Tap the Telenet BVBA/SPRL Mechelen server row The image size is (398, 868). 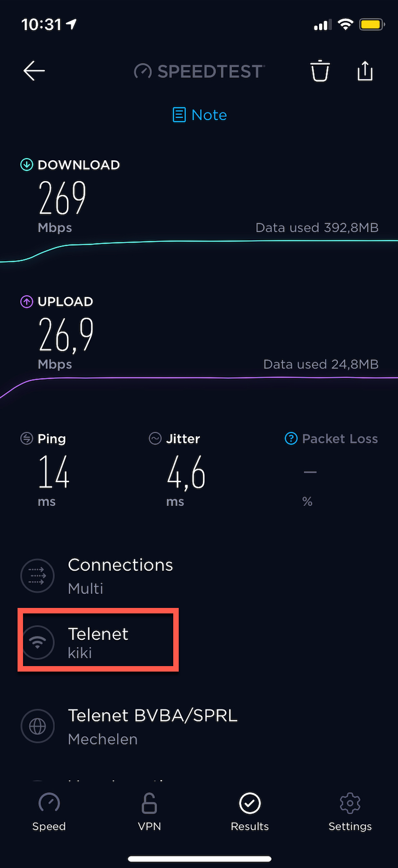[x=199, y=726]
